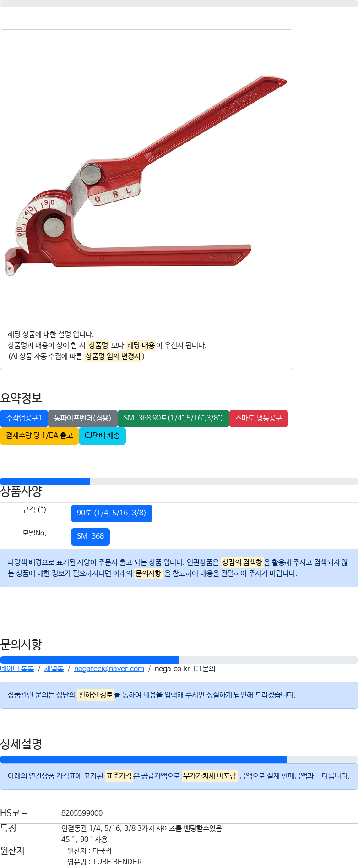Click the negatec@naver.com email link

109,669
